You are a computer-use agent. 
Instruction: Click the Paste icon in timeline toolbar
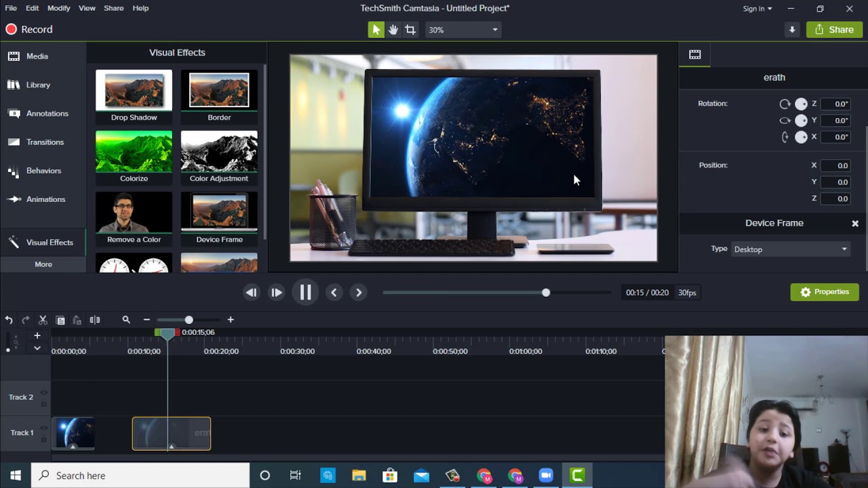click(77, 320)
